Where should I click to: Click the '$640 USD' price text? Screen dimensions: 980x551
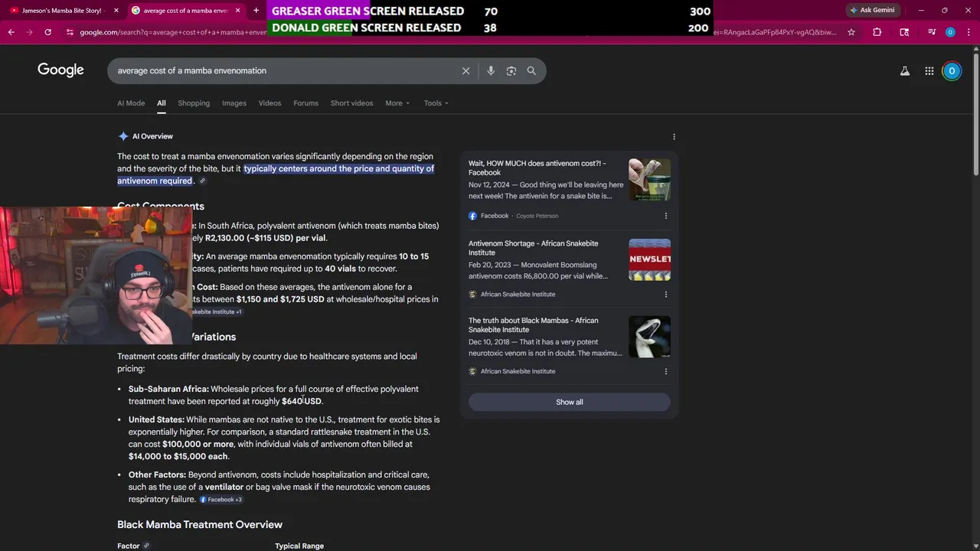[302, 401]
